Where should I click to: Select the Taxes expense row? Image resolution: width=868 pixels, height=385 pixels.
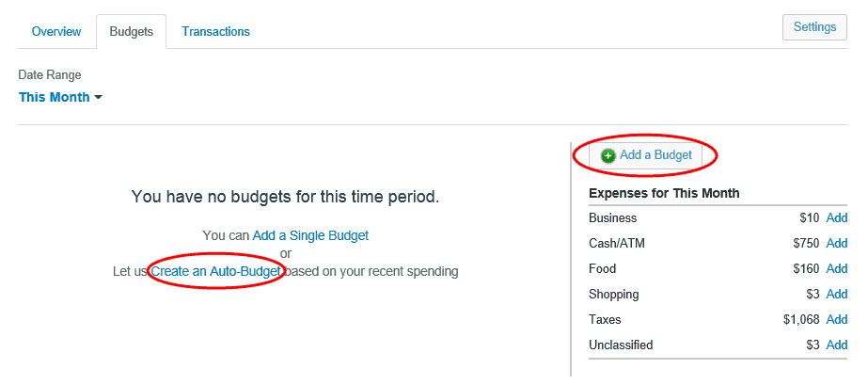[718, 320]
